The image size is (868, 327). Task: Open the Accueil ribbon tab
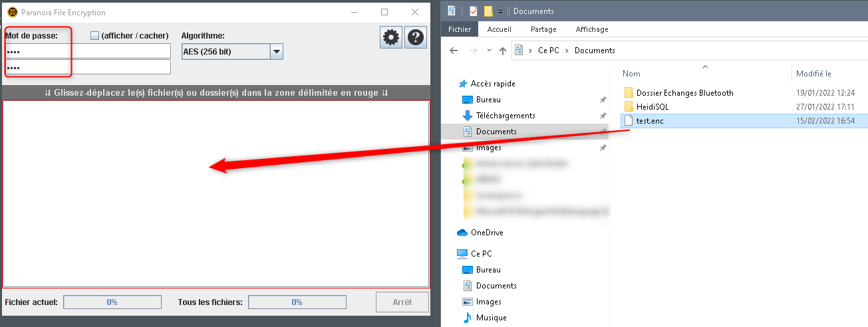[x=500, y=29]
